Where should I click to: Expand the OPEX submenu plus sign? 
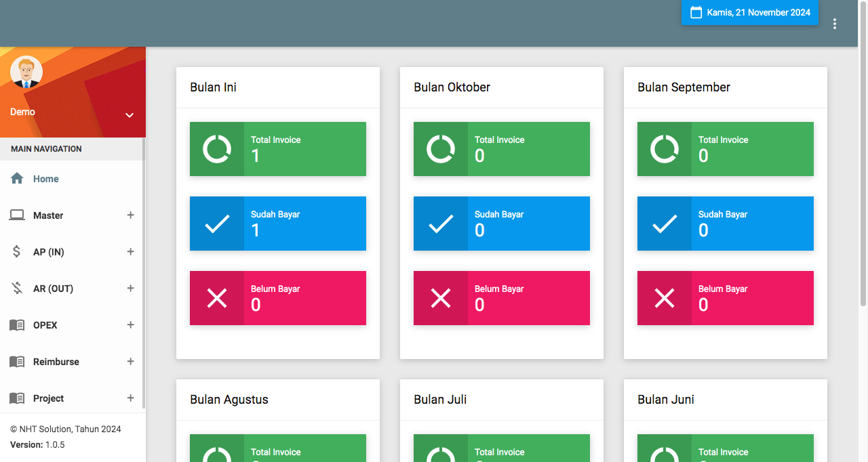point(130,325)
